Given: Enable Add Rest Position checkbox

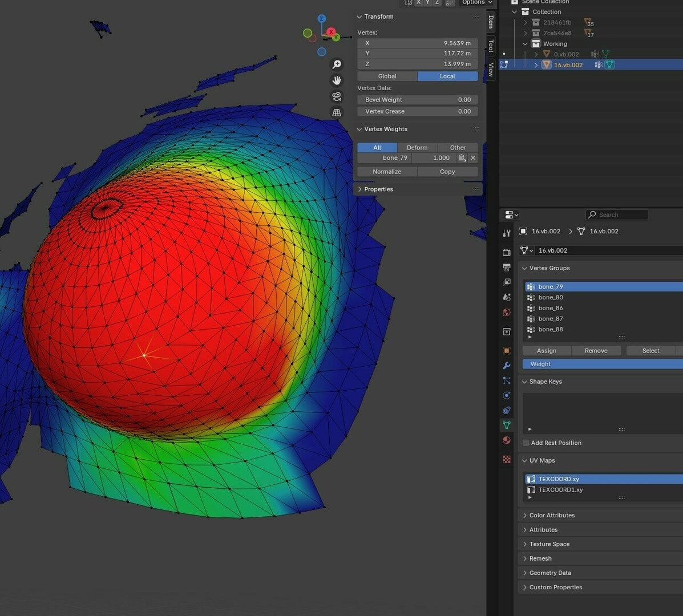Looking at the screenshot, I should 526,443.
